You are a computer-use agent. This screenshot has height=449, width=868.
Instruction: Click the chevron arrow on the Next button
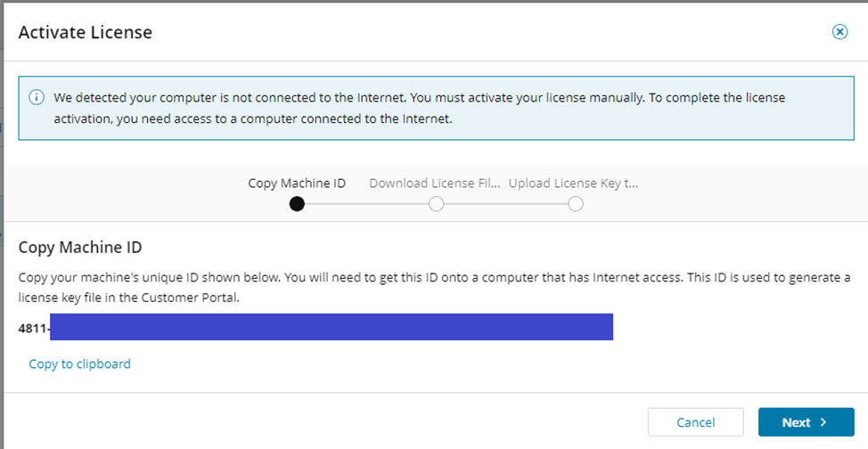click(x=823, y=422)
